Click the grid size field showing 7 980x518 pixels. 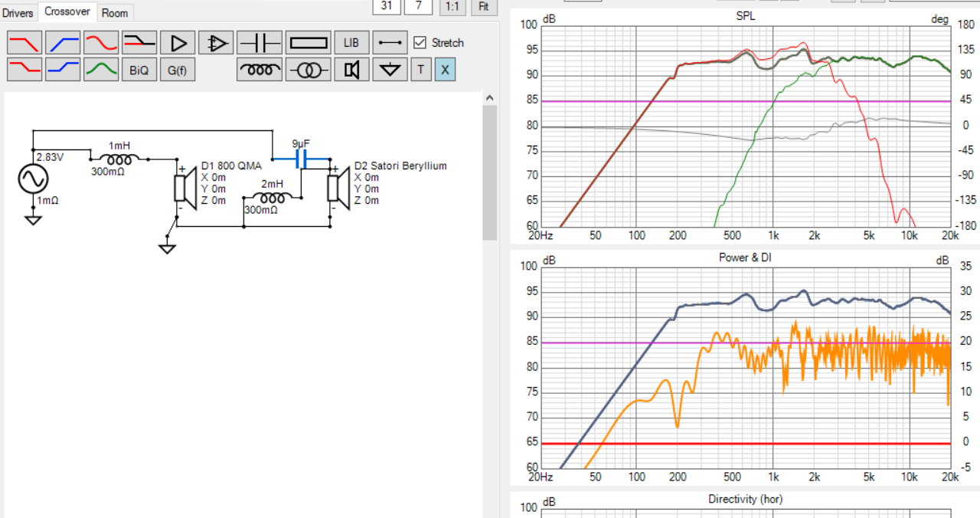tap(417, 6)
